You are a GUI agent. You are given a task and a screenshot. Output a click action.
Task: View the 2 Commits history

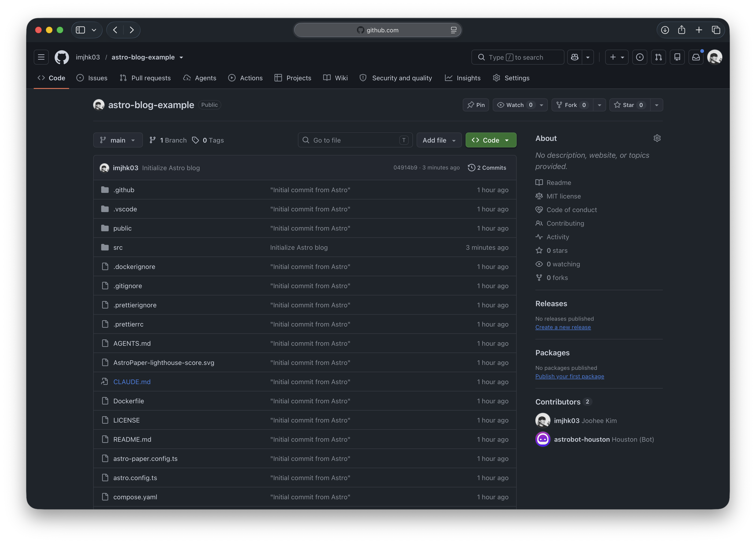487,168
